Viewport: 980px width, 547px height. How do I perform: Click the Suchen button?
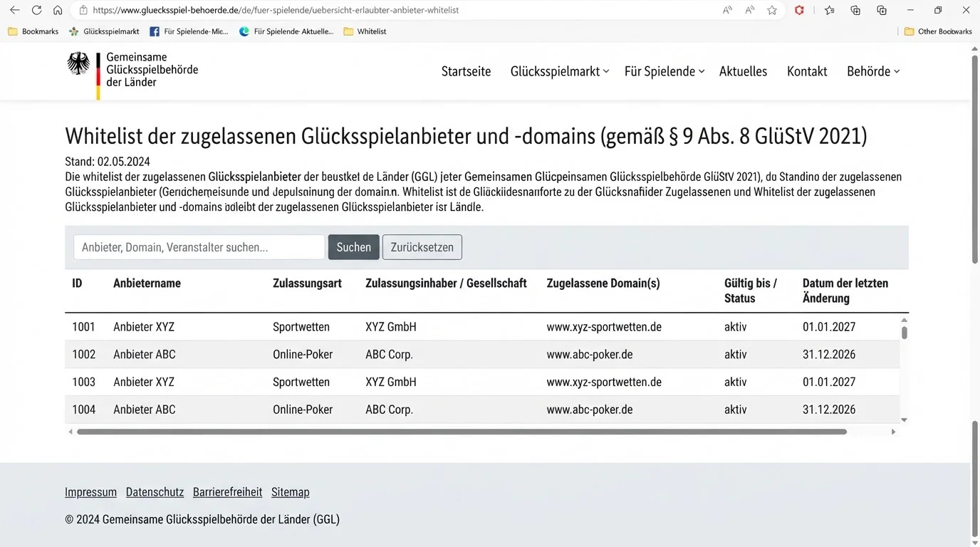click(x=353, y=247)
